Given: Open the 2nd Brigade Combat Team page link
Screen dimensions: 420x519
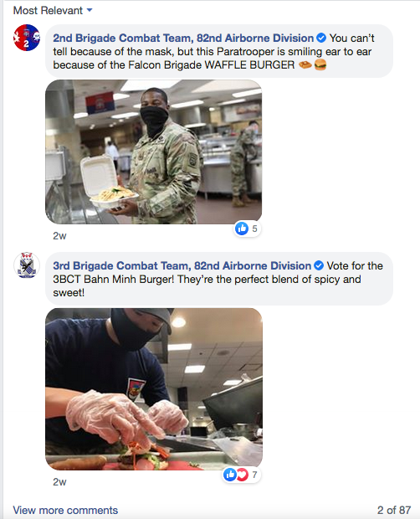Looking at the screenshot, I should click(183, 38).
